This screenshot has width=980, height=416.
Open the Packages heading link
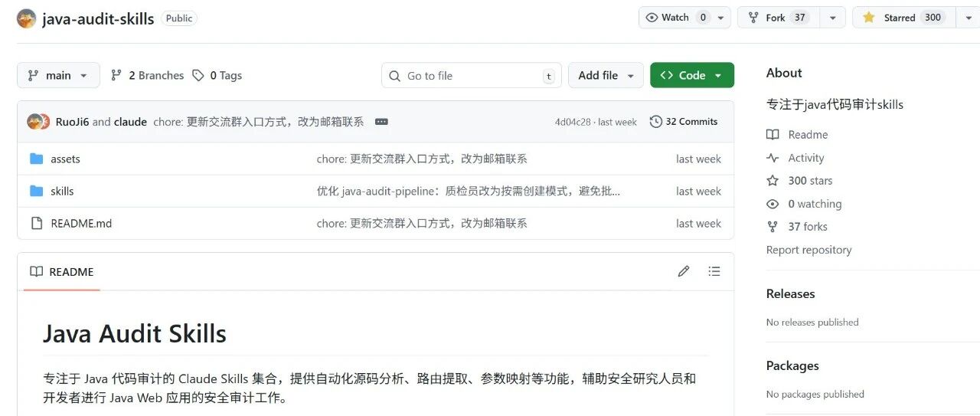[x=792, y=365]
